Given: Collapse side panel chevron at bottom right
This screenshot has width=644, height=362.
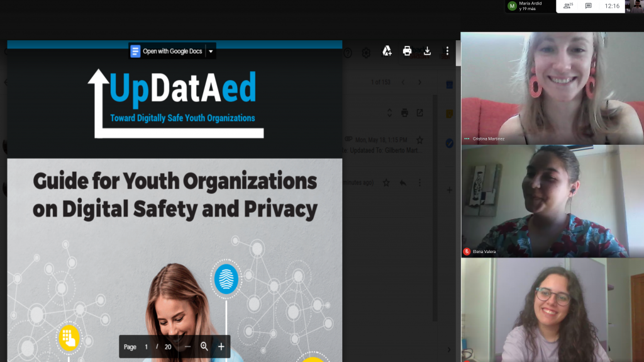Looking at the screenshot, I should coord(449,349).
